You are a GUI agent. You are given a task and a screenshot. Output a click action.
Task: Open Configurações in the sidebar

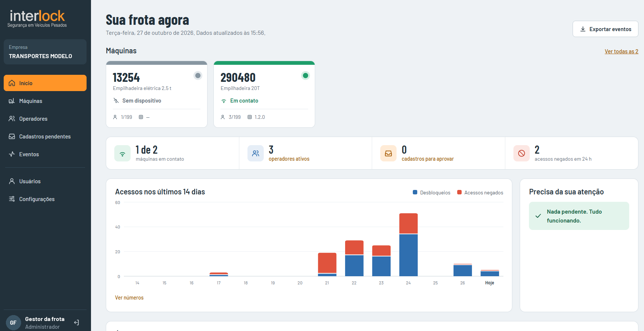point(45,199)
